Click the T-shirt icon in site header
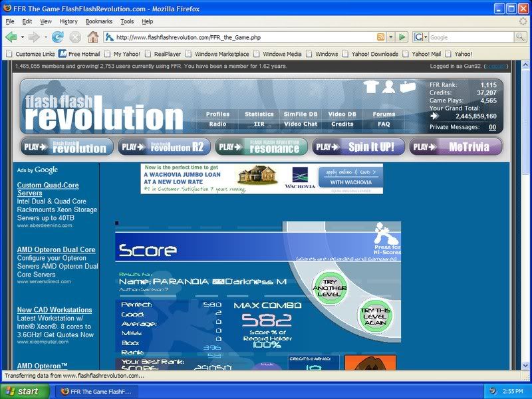 pos(371,87)
